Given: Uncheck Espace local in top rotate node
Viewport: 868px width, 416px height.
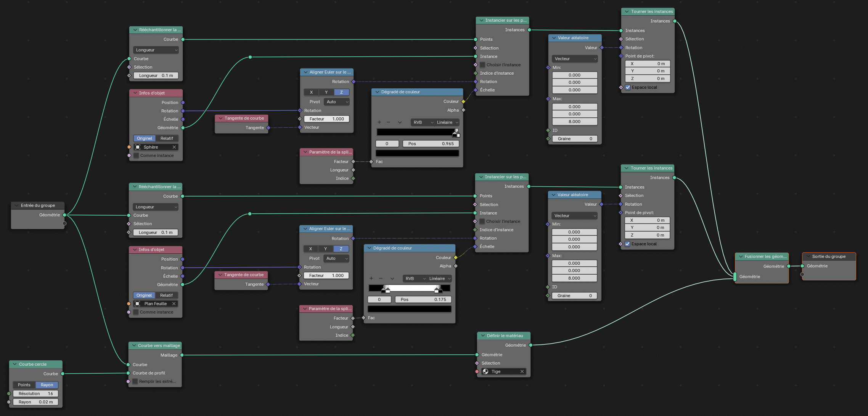Looking at the screenshot, I should tap(628, 87).
